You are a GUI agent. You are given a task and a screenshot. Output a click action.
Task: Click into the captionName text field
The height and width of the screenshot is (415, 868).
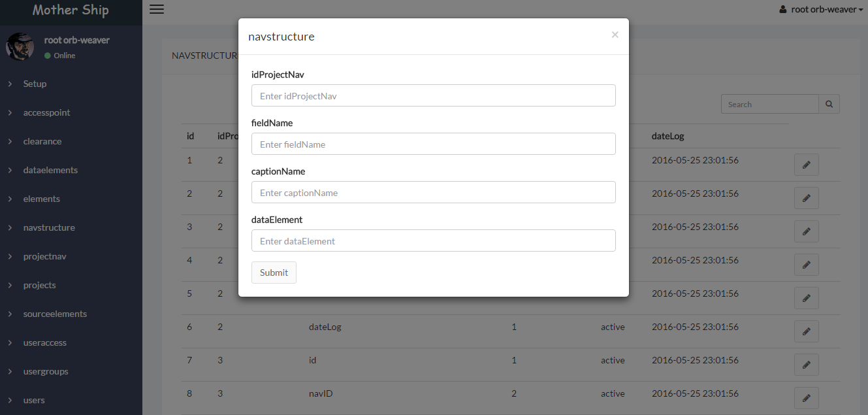coord(433,192)
